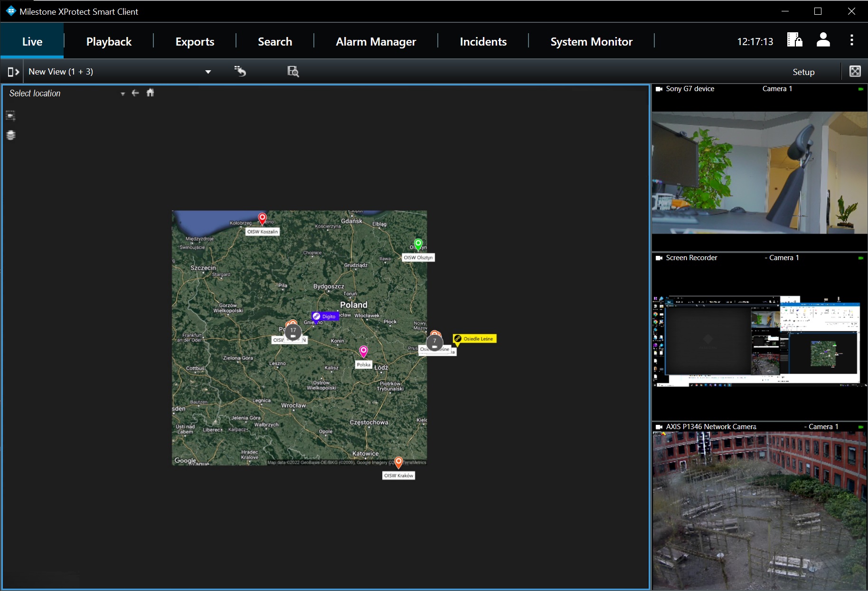This screenshot has height=591, width=868.
Task: Open the evidence lock list icon
Action: (794, 40)
